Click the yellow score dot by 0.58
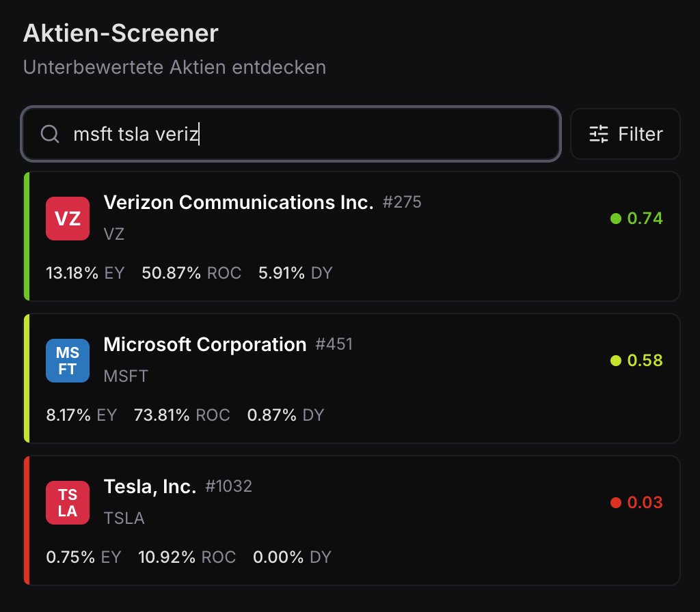The height and width of the screenshot is (612, 700). pyautogui.click(x=616, y=361)
